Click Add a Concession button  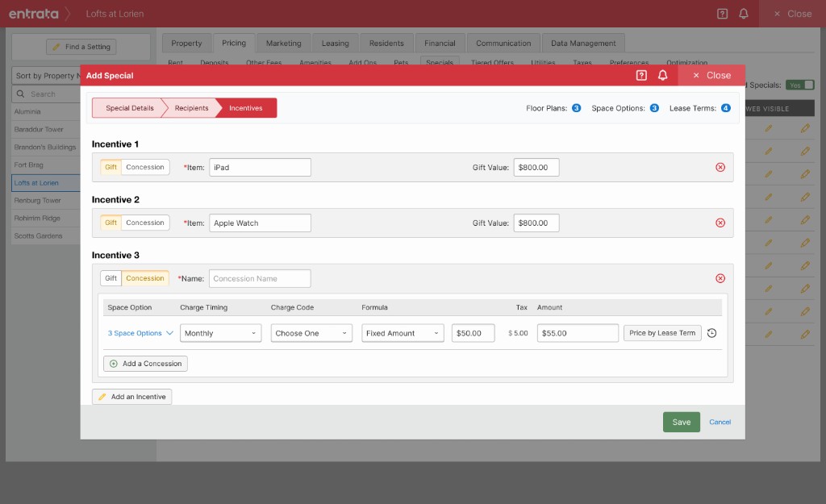coord(145,364)
